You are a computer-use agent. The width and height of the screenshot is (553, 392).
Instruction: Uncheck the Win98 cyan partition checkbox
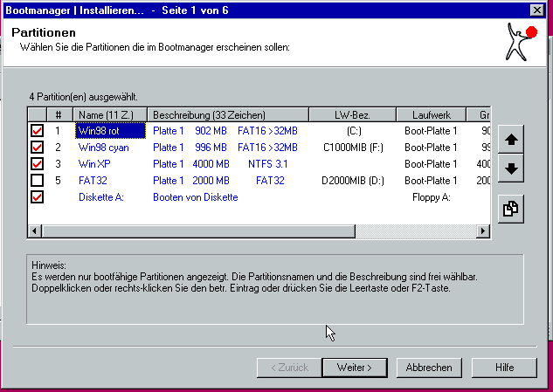pyautogui.click(x=37, y=148)
